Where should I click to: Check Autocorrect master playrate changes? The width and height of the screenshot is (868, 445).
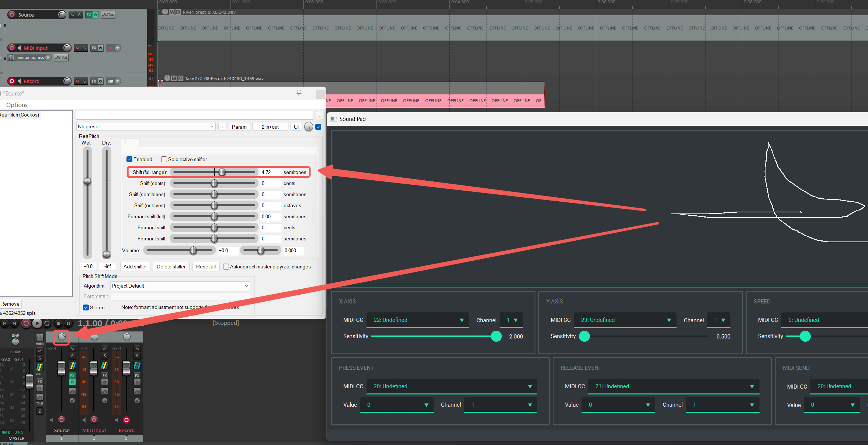(226, 267)
